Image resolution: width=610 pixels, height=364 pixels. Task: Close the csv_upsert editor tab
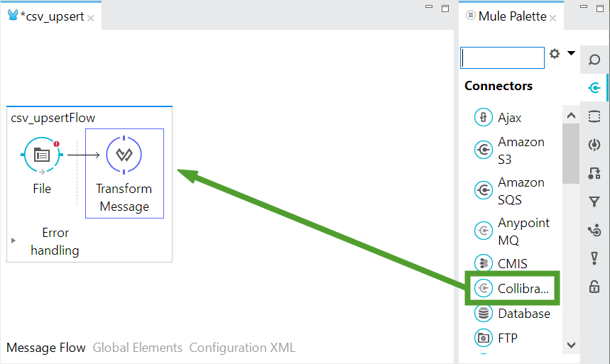91,18
